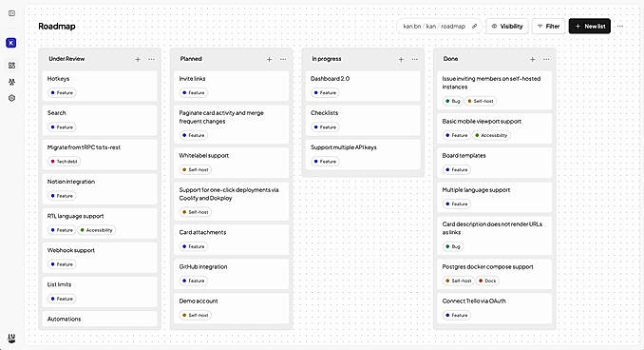Click Bug label on Card description card
This screenshot has height=350, width=644.
click(453, 246)
